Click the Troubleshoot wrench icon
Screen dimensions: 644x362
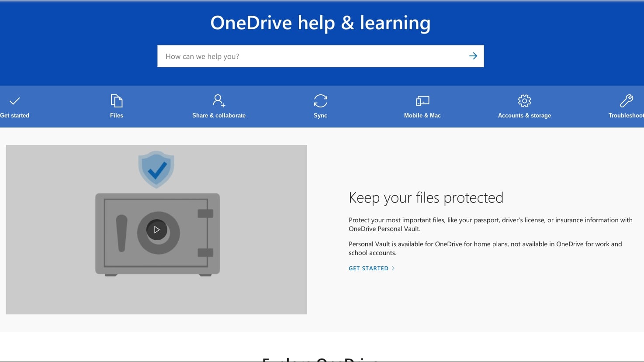click(627, 101)
